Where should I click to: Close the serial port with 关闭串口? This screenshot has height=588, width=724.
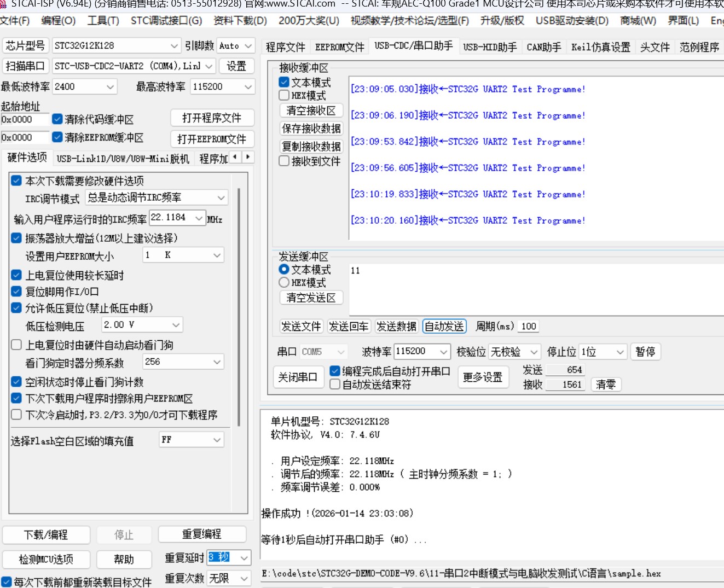tap(298, 377)
